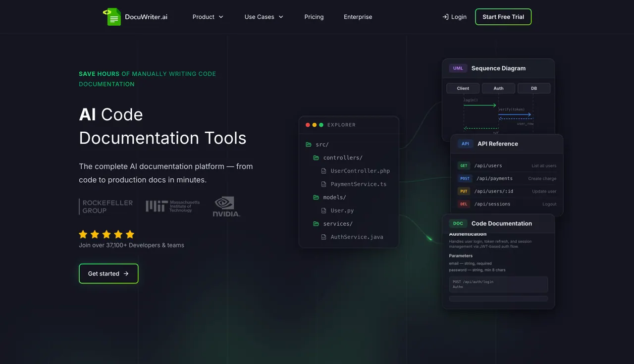The width and height of the screenshot is (634, 364).
Task: Click the /api/sessions endpoint text
Action: click(x=492, y=204)
